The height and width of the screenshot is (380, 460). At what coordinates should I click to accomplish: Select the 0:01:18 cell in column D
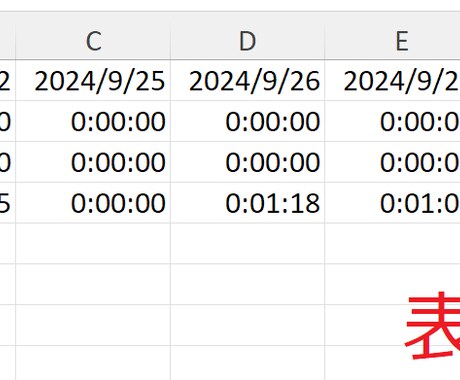click(x=248, y=203)
